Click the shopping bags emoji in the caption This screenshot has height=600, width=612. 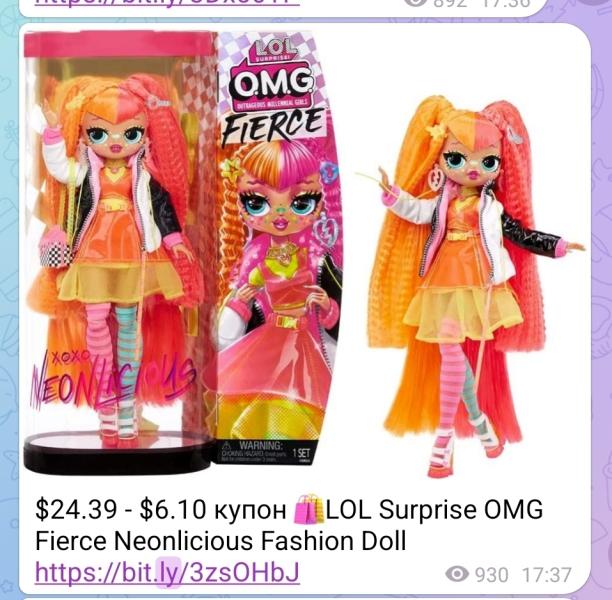[x=308, y=509]
